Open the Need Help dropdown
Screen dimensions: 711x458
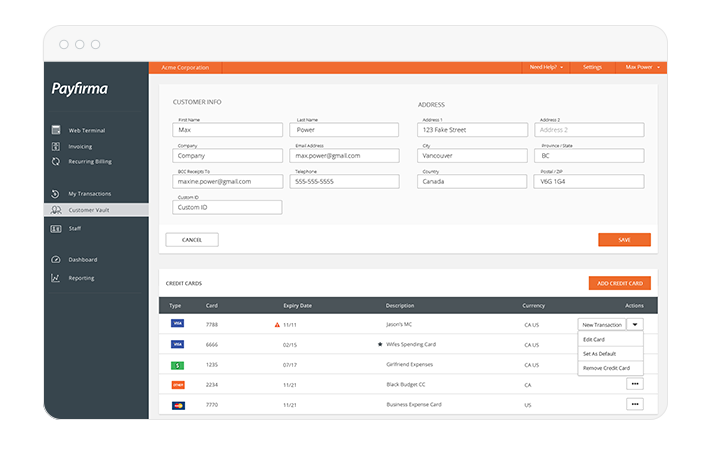546,67
